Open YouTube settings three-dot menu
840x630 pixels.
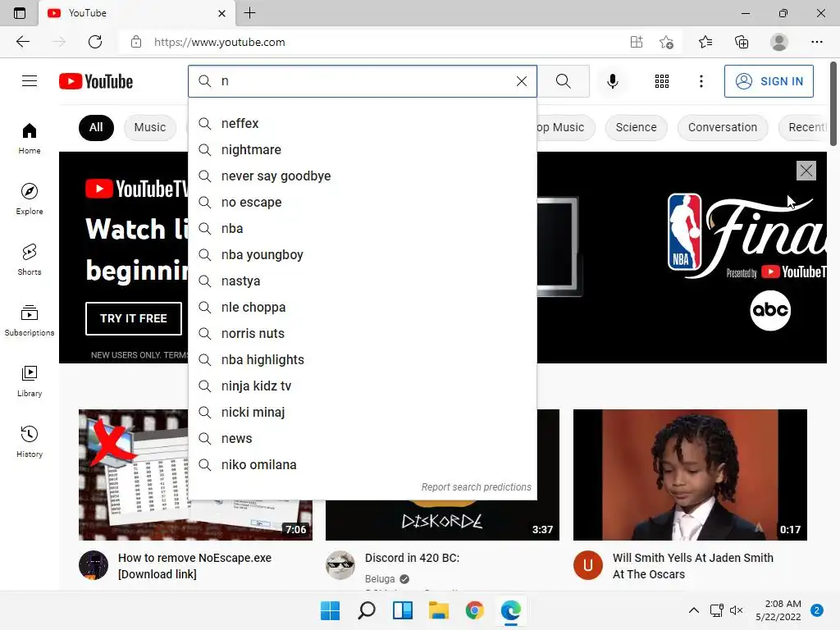point(701,81)
